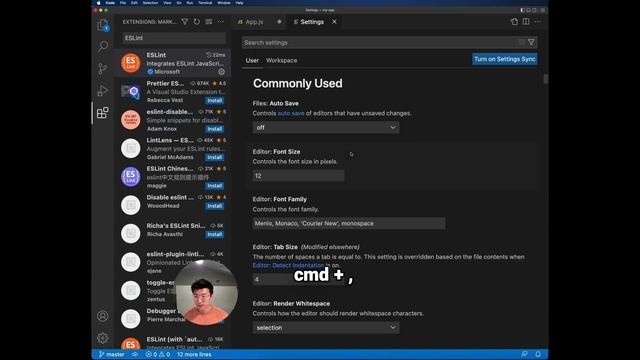Viewport: 640px width, 360px height.
Task: Open the settings filter funnel
Action: point(531,42)
